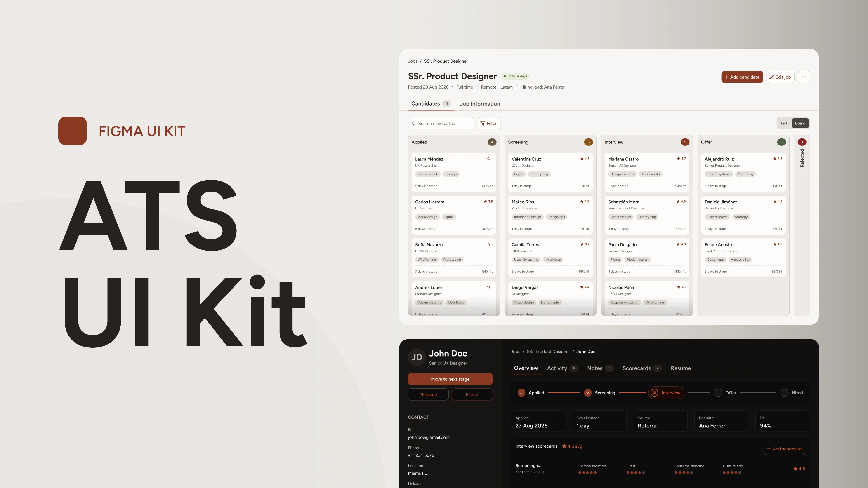
Task: Click the pencil icon in Edit job
Action: tap(772, 77)
